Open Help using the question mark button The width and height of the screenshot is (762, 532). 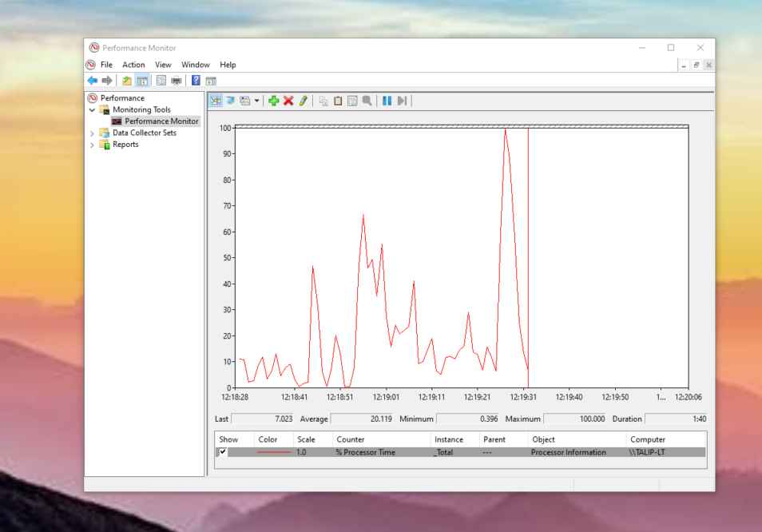click(x=196, y=80)
